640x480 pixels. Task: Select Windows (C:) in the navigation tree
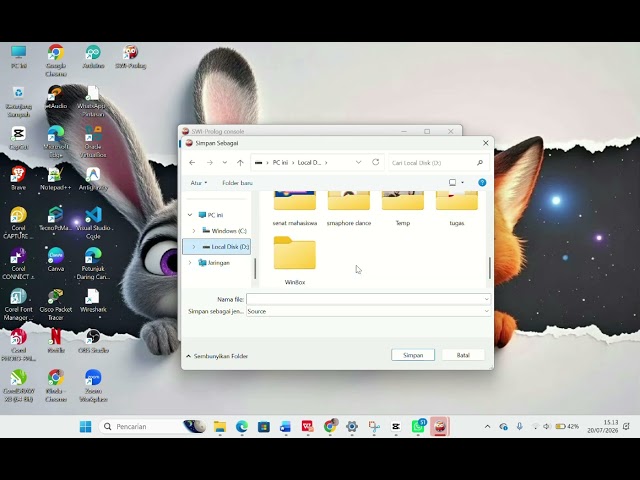tap(224, 231)
